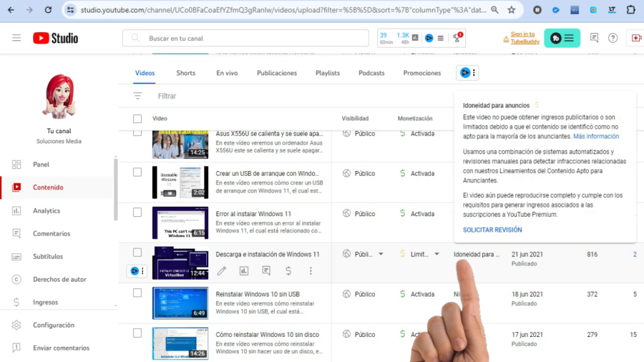Open comments icon for hovered video

point(266,271)
